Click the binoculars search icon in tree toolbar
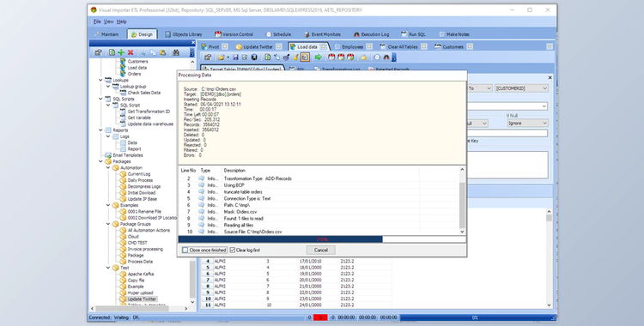Image resolution: width=644 pixels, height=326 pixels. 176,52
